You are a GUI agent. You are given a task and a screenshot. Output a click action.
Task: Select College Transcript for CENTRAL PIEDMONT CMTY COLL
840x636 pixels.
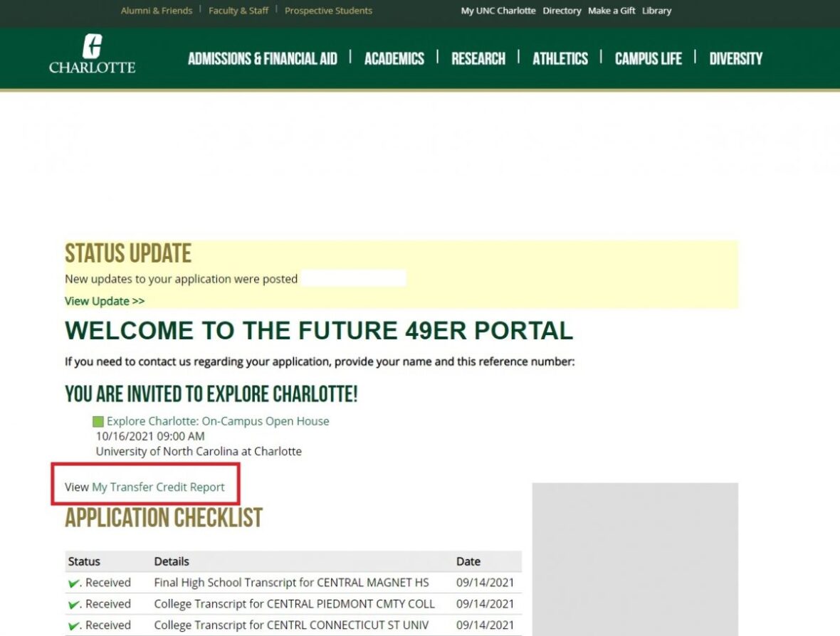click(295, 604)
